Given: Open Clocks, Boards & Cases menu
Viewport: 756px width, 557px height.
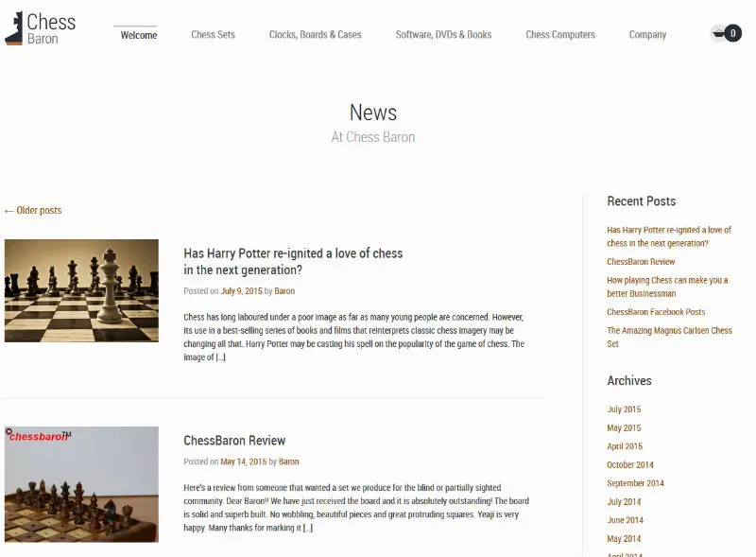Looking at the screenshot, I should click(x=315, y=35).
